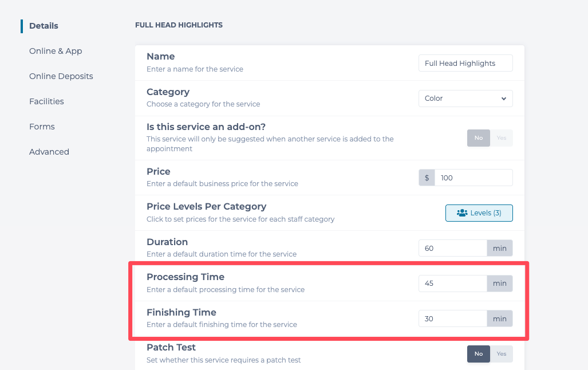Set Patch Test toggle to Yes
This screenshot has width=588, height=370.
(502, 354)
